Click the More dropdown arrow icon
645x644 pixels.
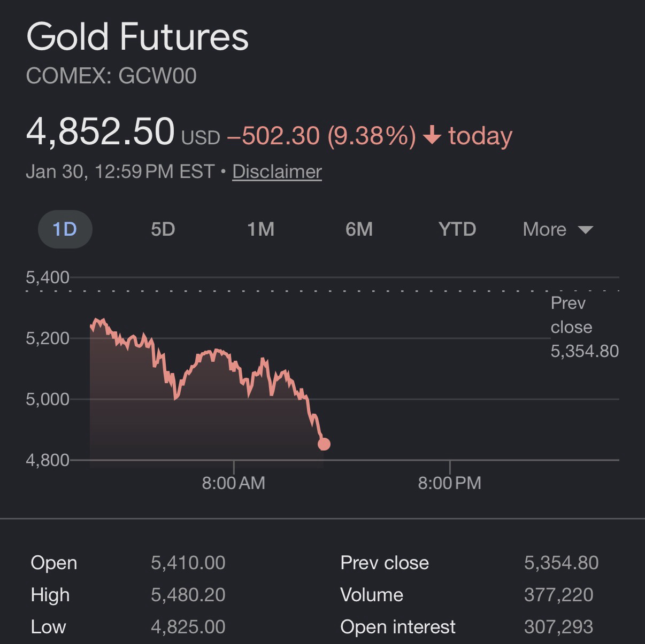586,230
